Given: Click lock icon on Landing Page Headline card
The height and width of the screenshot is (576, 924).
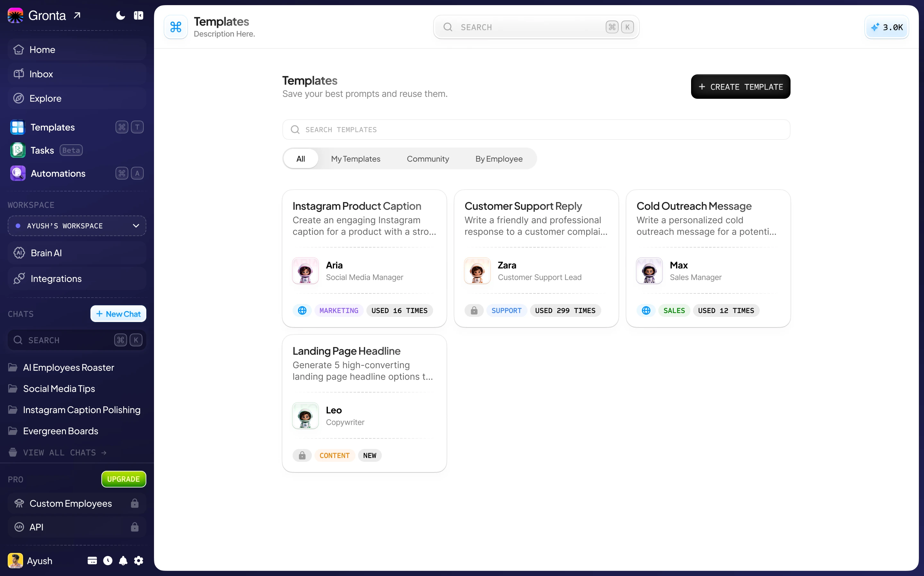Looking at the screenshot, I should (x=302, y=455).
